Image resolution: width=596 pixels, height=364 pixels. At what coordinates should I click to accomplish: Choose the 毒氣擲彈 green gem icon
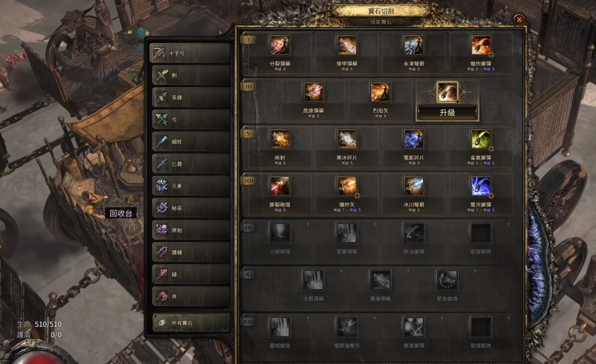[480, 140]
